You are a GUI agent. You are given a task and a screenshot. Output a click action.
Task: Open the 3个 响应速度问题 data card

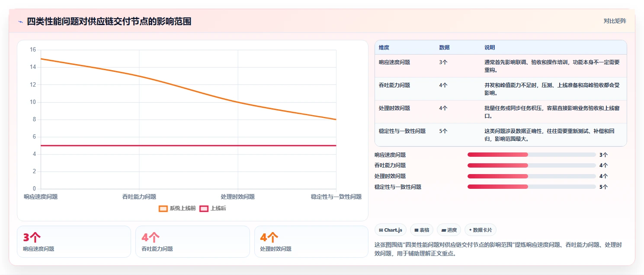click(x=74, y=242)
